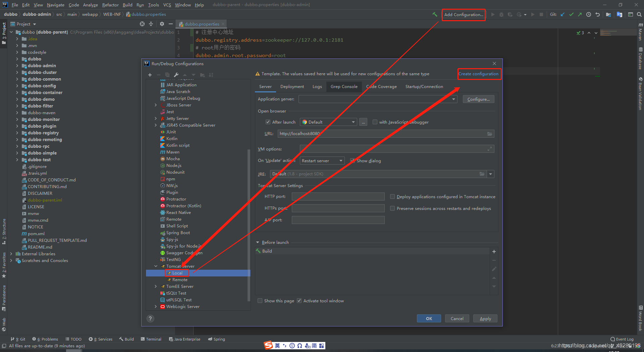This screenshot has height=352, width=644.
Task: Collapse Tomcat Server tree node
Action: click(x=156, y=266)
